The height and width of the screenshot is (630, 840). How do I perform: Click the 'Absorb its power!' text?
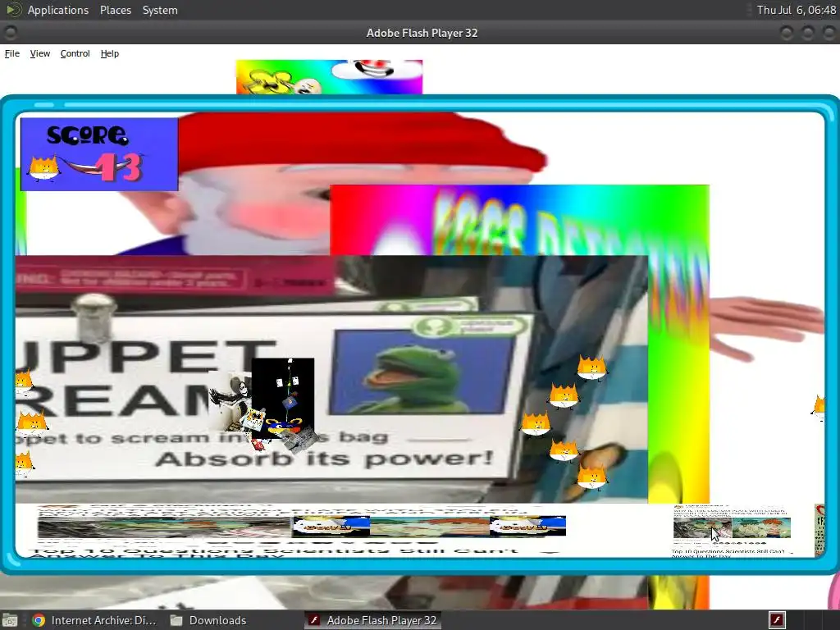(324, 459)
